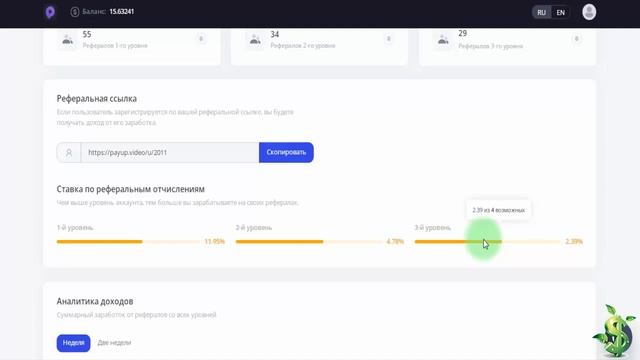
Task: Click the user icon beside referral link
Action: point(69,152)
